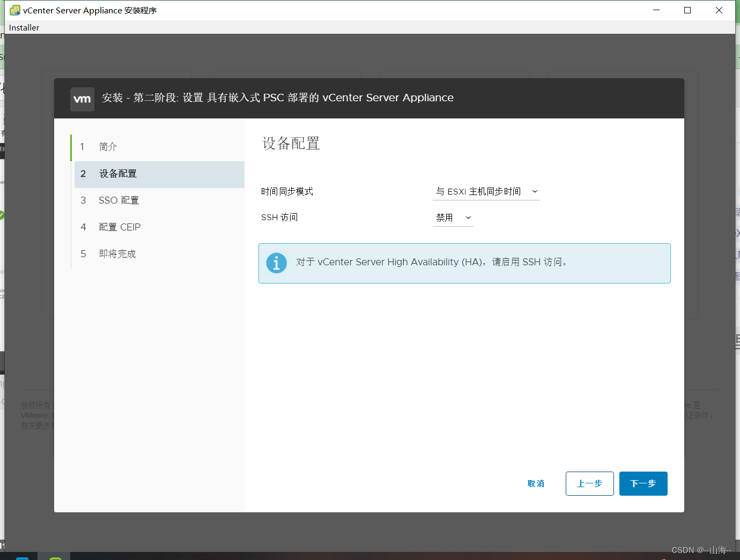Viewport: 740px width, 560px height.
Task: Select step 5 即将完成 in sidebar
Action: pyautogui.click(x=158, y=254)
